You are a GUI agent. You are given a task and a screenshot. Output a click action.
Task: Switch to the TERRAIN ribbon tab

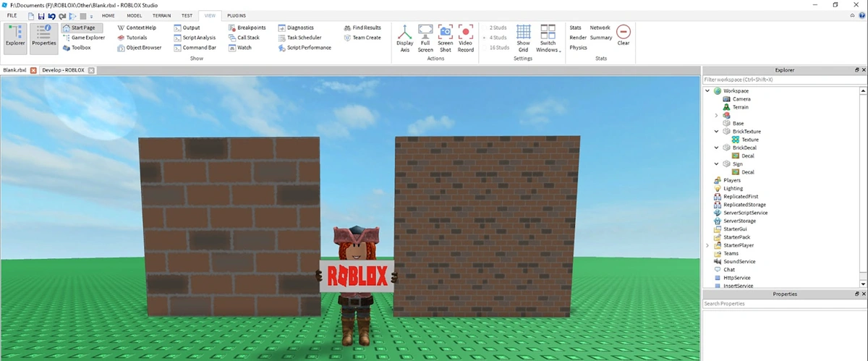tap(162, 15)
